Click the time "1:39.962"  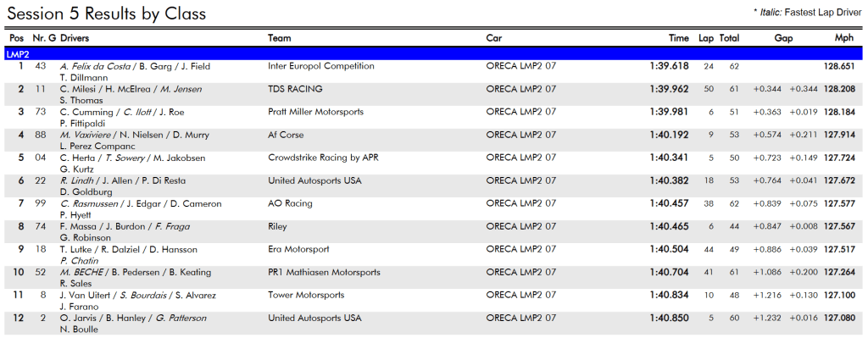point(670,89)
